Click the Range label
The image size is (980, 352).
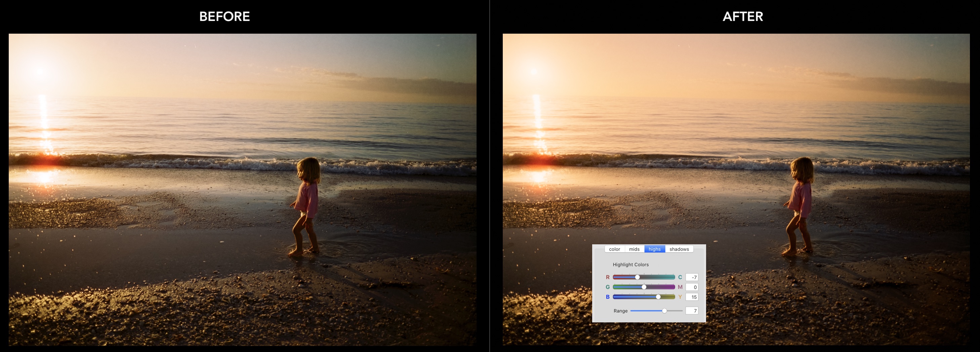(620, 311)
